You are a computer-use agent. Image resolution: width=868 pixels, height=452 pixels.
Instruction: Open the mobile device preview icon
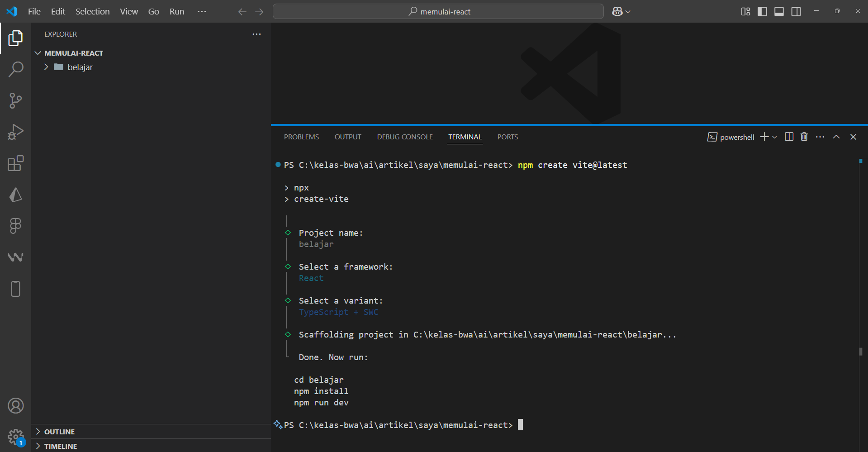click(15, 289)
